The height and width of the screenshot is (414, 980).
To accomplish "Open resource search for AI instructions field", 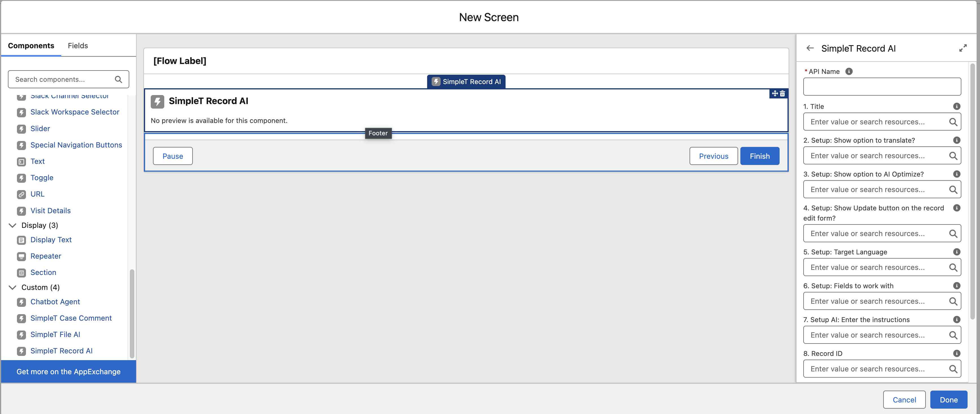I will click(953, 335).
